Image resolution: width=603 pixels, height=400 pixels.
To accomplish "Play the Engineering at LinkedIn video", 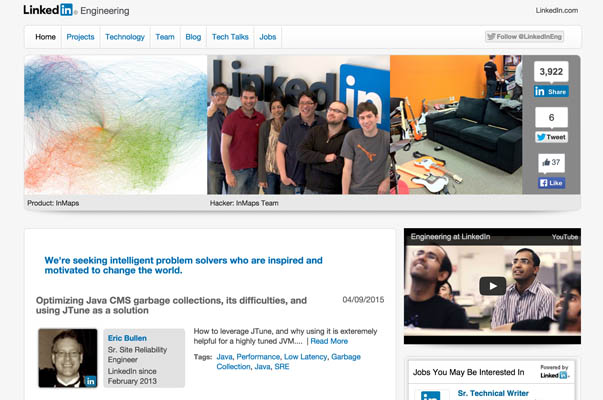I will 491,286.
